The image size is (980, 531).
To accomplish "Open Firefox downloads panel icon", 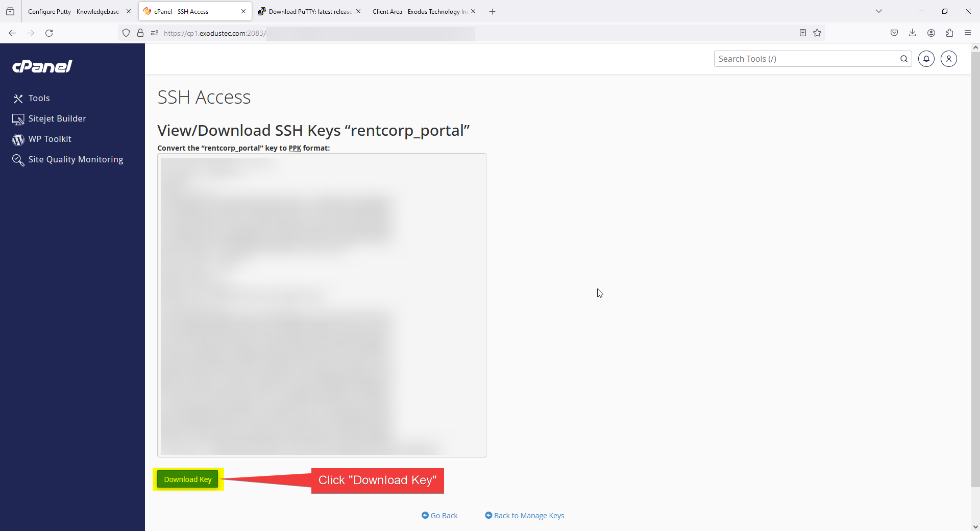I will pyautogui.click(x=912, y=33).
